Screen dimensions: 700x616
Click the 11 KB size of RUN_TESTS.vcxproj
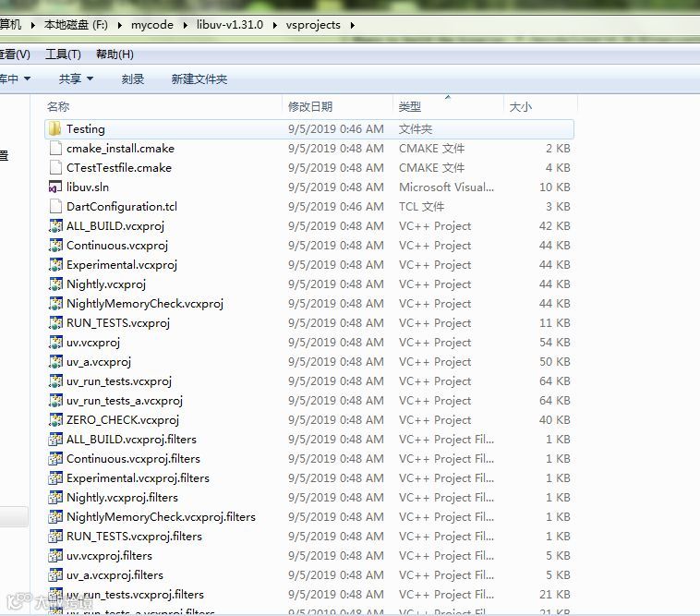click(x=555, y=323)
